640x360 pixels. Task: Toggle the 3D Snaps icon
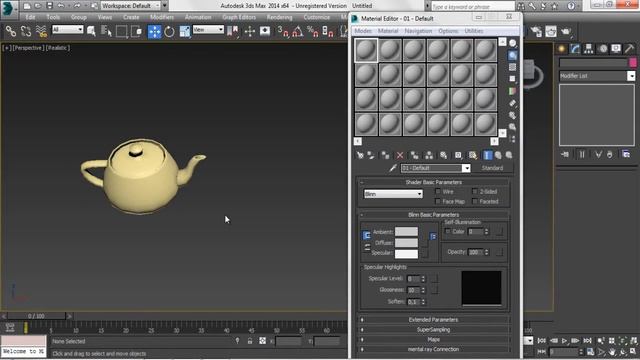(x=282, y=31)
